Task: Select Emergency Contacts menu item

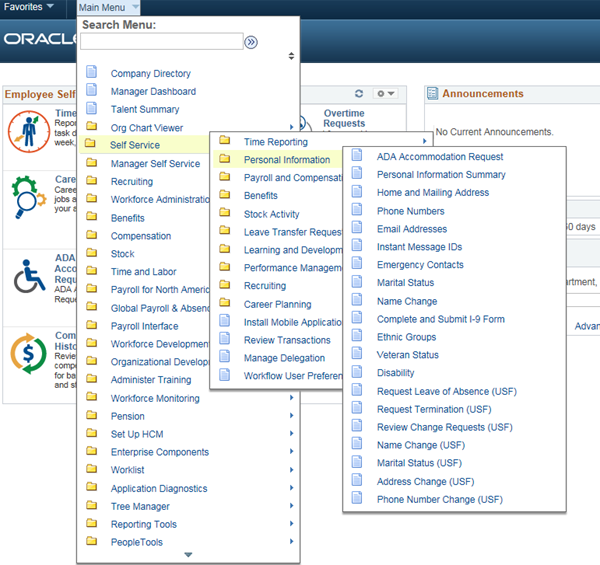Action: tap(420, 265)
